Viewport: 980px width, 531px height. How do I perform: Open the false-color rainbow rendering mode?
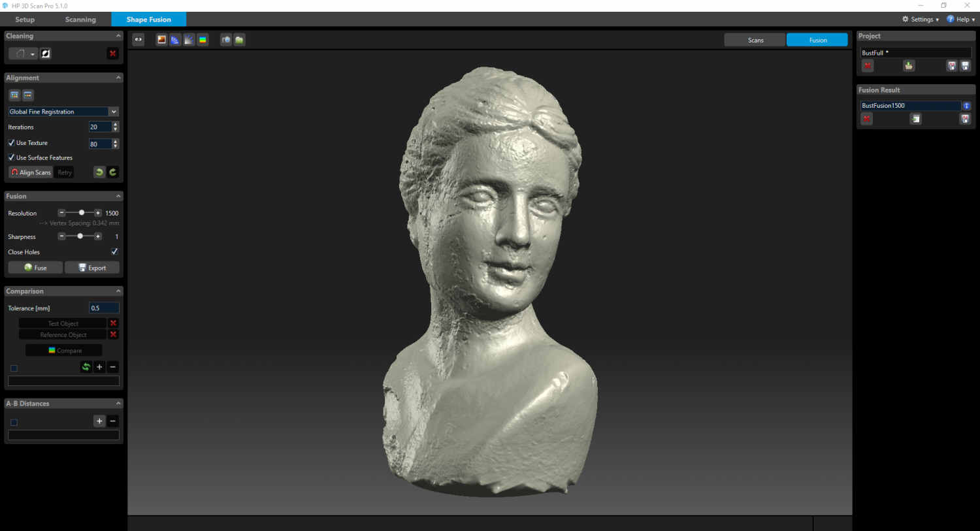203,40
